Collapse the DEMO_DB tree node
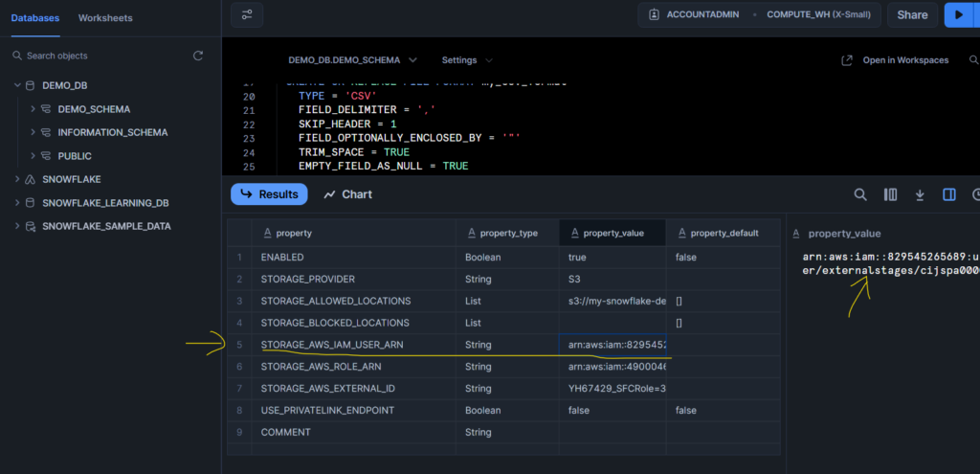This screenshot has height=474, width=980. coord(17,85)
